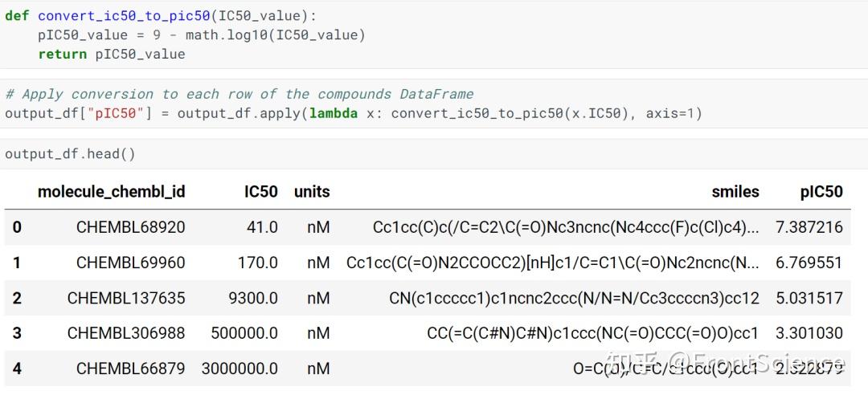Select the pIC50 value 7.387216
Viewport: 868px width, 399px height.
click(809, 227)
